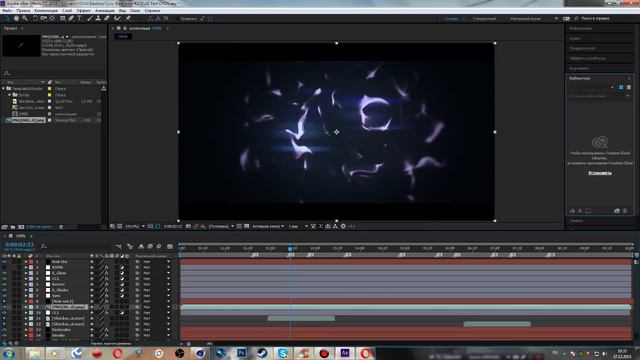Viewport: 640px width, 360px height.
Task: Open the timeline Graph Editor
Action: tap(170, 247)
